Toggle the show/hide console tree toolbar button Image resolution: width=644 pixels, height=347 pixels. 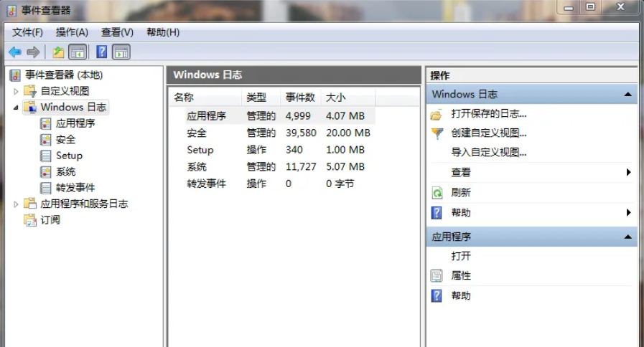77,52
